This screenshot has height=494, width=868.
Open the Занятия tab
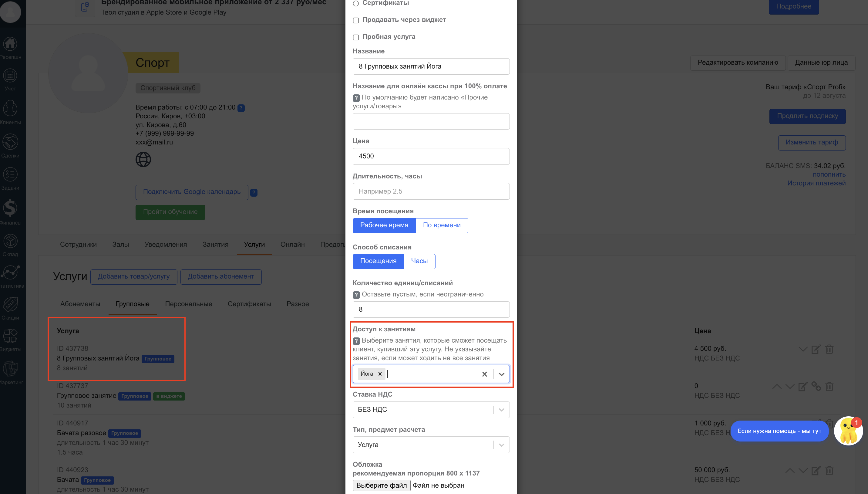tap(215, 244)
